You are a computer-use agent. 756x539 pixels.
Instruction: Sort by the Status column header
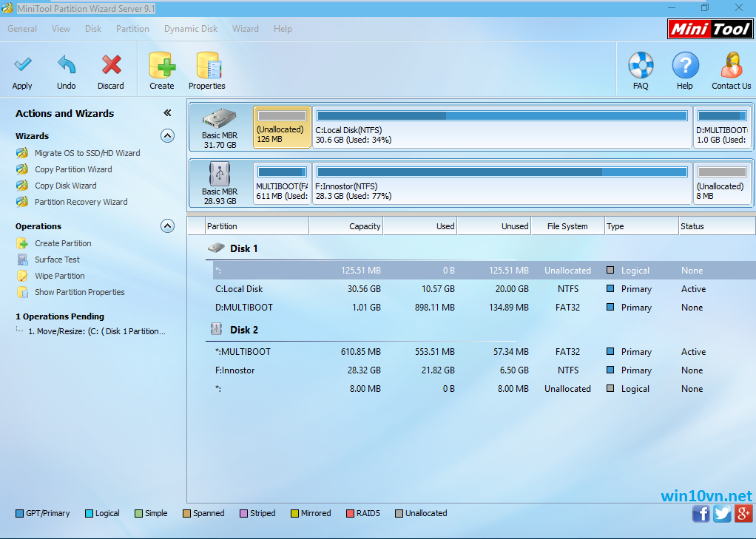coord(717,226)
